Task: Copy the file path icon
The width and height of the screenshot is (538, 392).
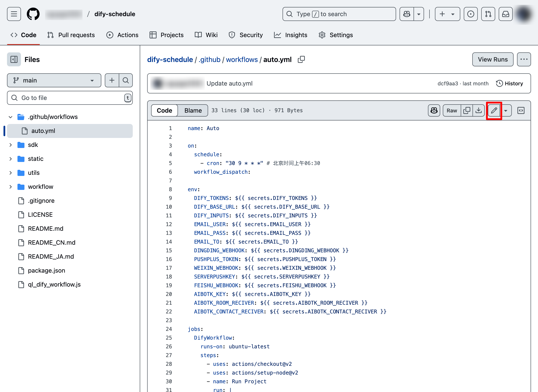Action: 301,59
